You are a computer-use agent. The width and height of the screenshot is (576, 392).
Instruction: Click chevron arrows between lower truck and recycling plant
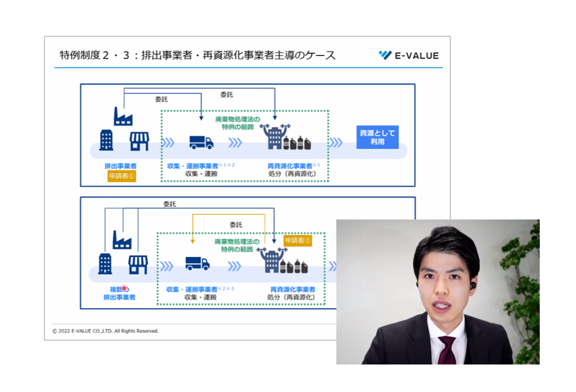click(x=234, y=266)
